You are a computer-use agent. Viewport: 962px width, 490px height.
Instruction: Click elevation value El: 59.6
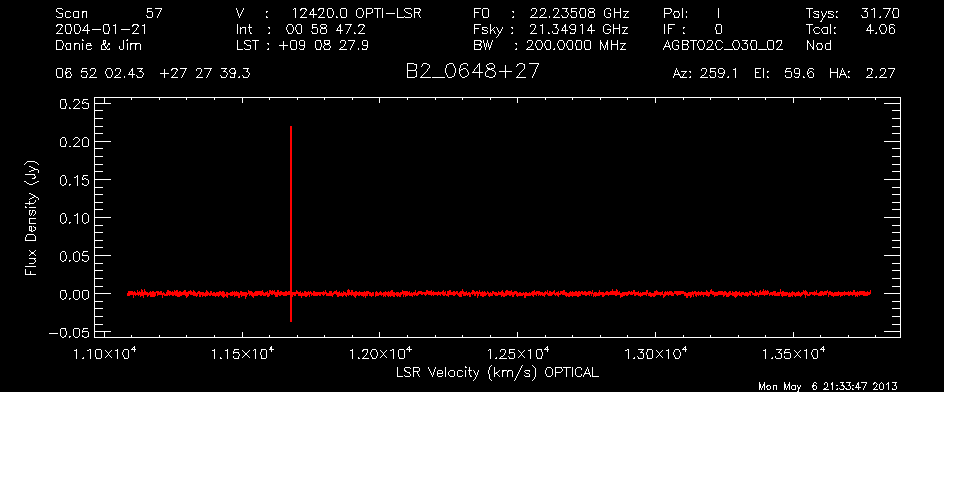tap(784, 74)
